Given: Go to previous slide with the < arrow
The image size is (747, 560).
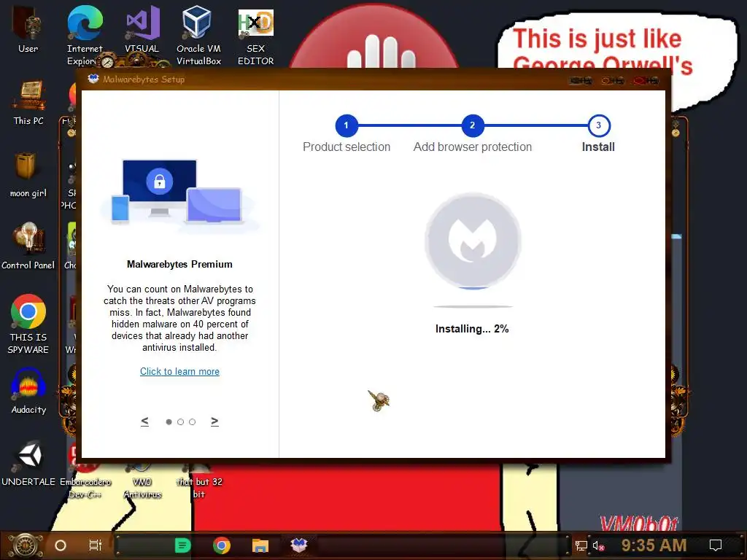Looking at the screenshot, I should coord(145,421).
